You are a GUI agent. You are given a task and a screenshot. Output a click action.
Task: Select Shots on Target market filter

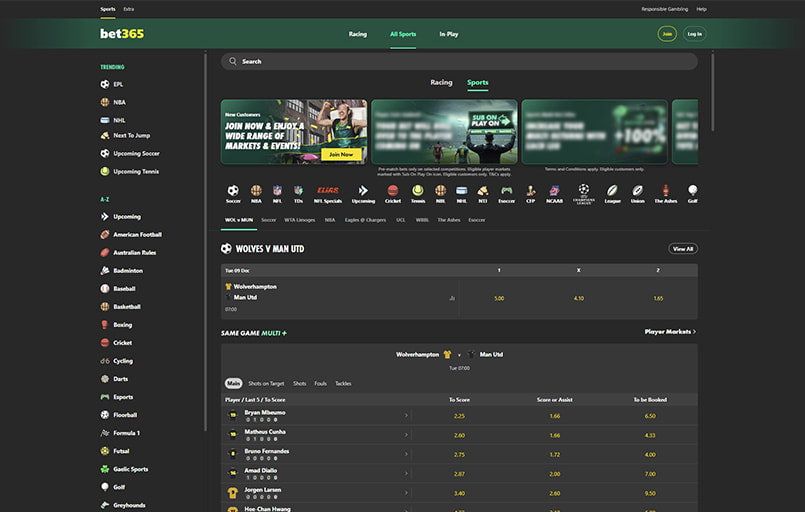pyautogui.click(x=266, y=384)
